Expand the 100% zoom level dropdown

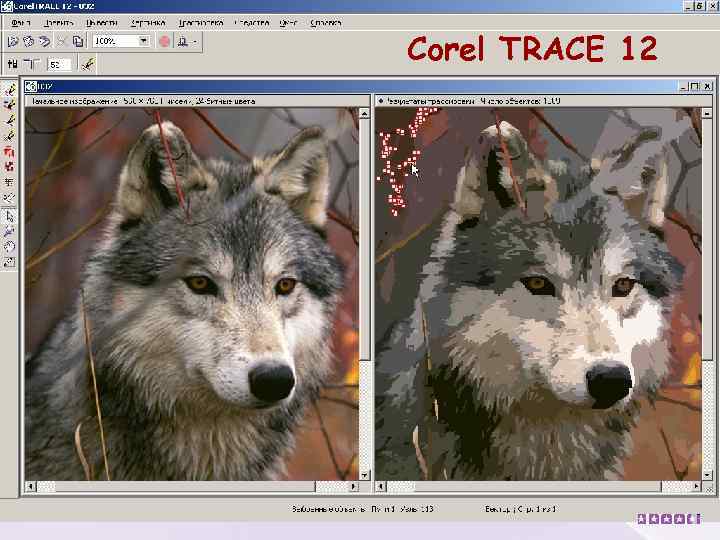click(144, 41)
